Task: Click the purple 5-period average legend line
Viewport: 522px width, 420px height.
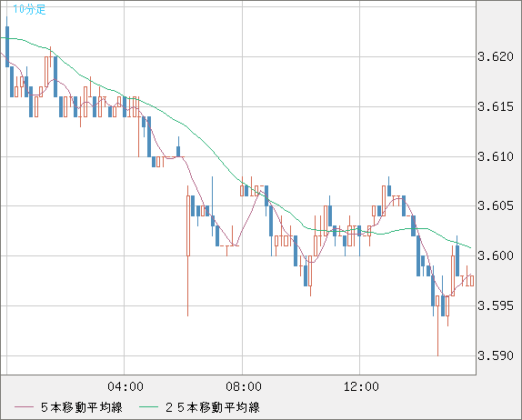Action: click(25, 407)
